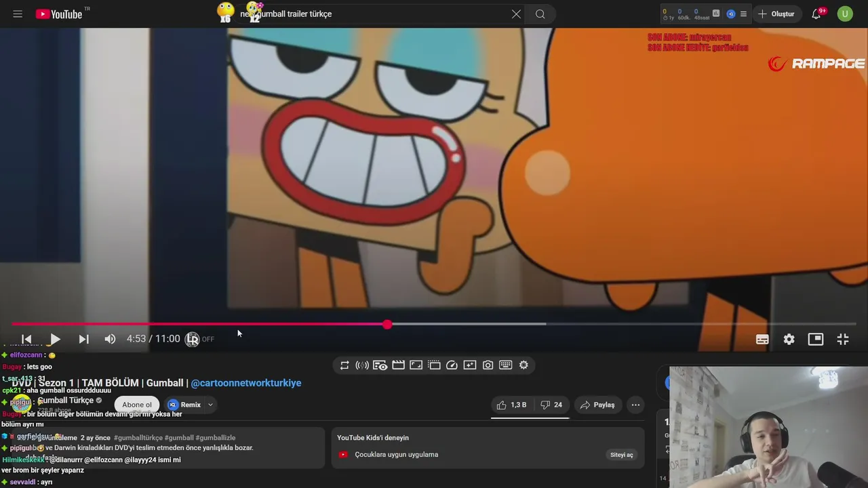The height and width of the screenshot is (488, 868).
Task: Open the notifications bell
Action: pyautogui.click(x=816, y=14)
